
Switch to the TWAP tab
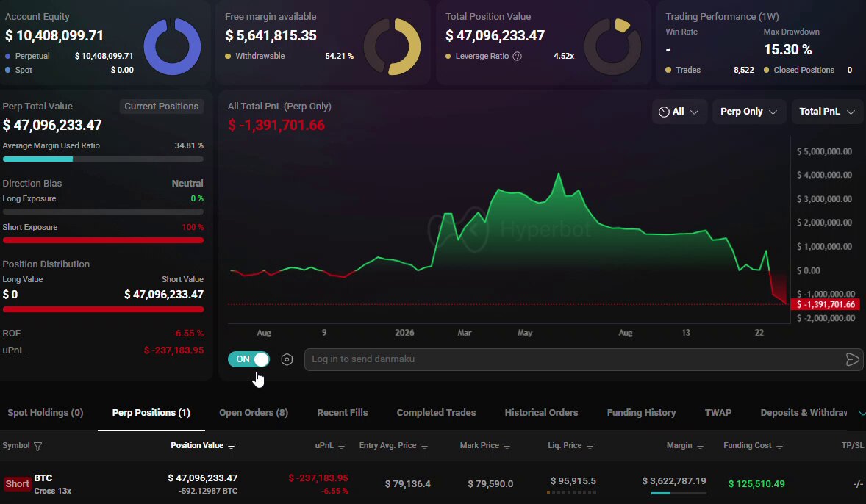[x=718, y=413]
